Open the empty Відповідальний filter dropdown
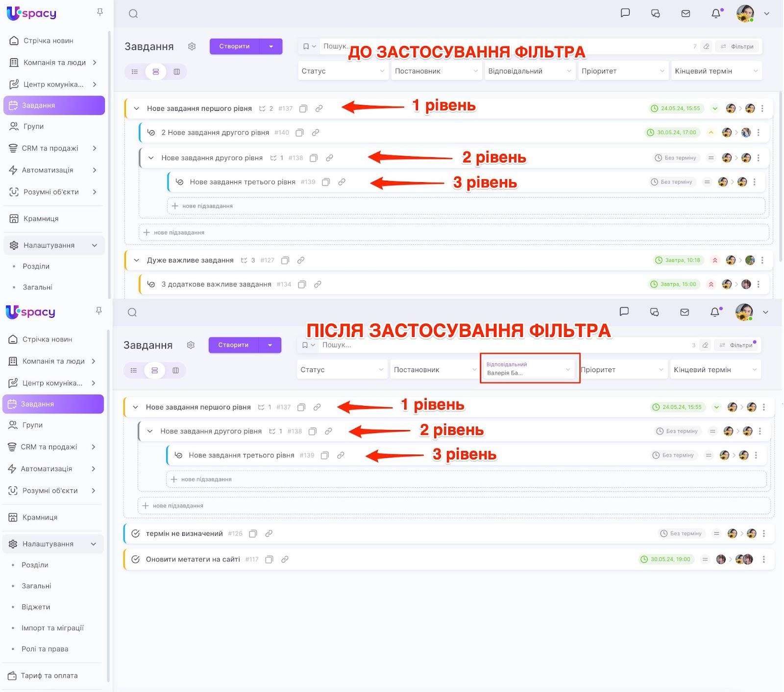Viewport: 784px width, 692px height. (x=530, y=71)
